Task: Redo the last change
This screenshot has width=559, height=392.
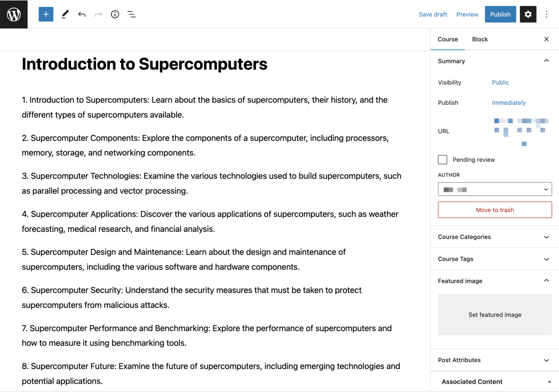Action: point(98,14)
